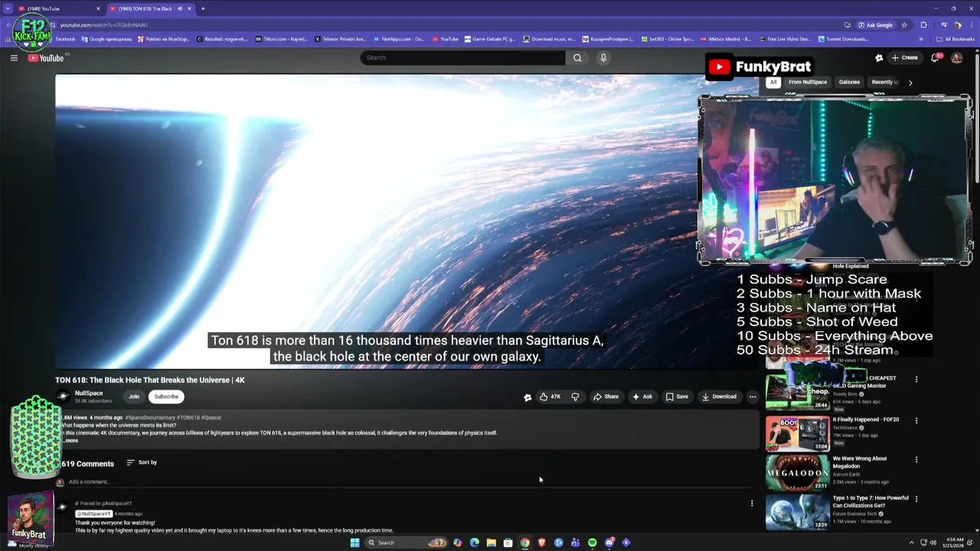980x551 pixels.
Task: Click the Add a comment field
Action: pyautogui.click(x=410, y=482)
